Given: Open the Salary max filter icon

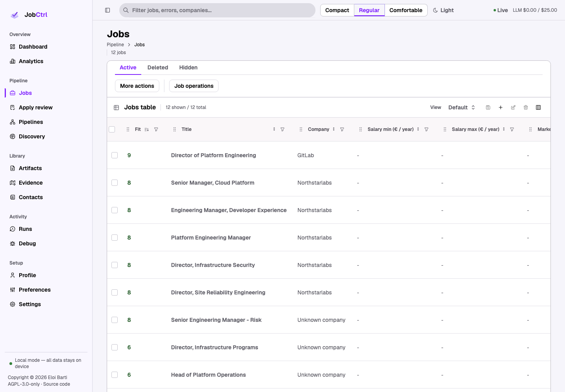Looking at the screenshot, I should [x=512, y=129].
